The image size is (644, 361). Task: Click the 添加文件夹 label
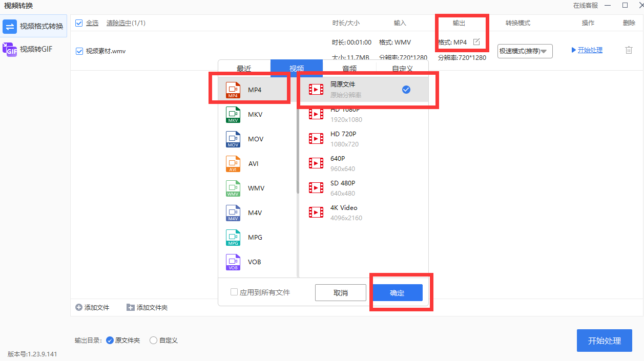coord(152,307)
